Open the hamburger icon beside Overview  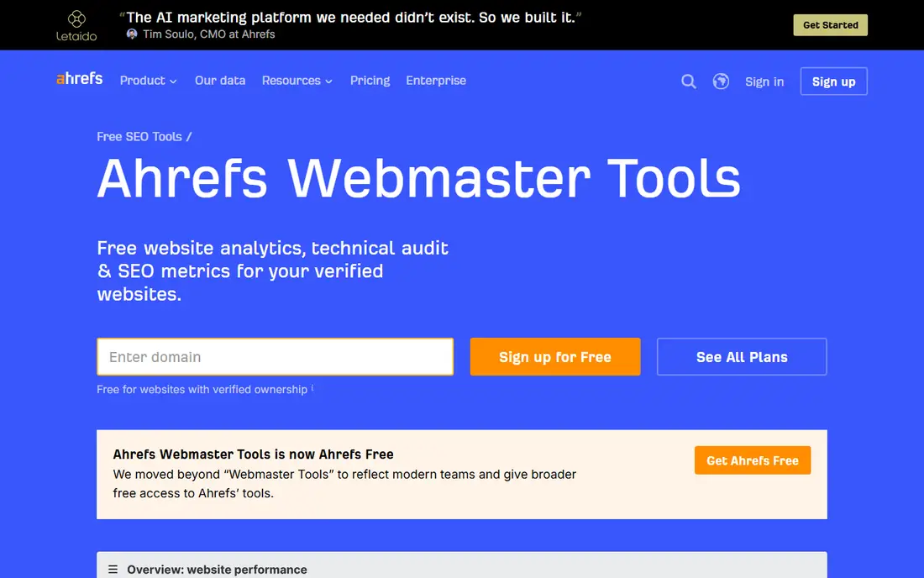[113, 570]
